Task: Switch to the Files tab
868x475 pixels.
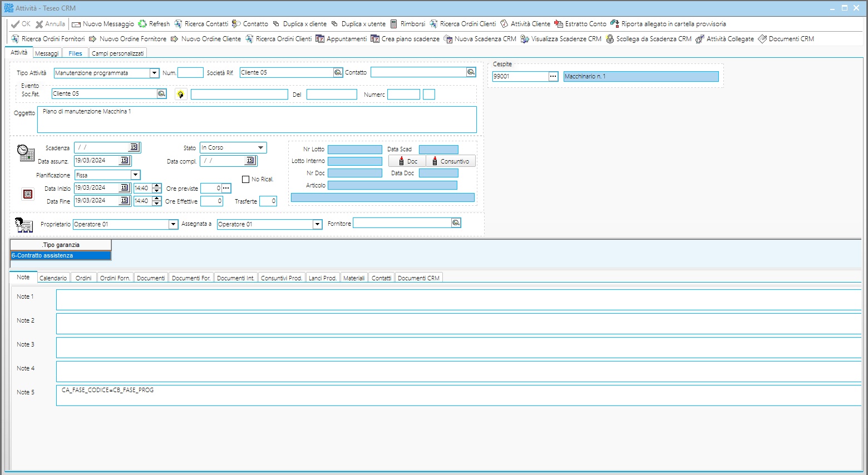Action: tap(76, 53)
